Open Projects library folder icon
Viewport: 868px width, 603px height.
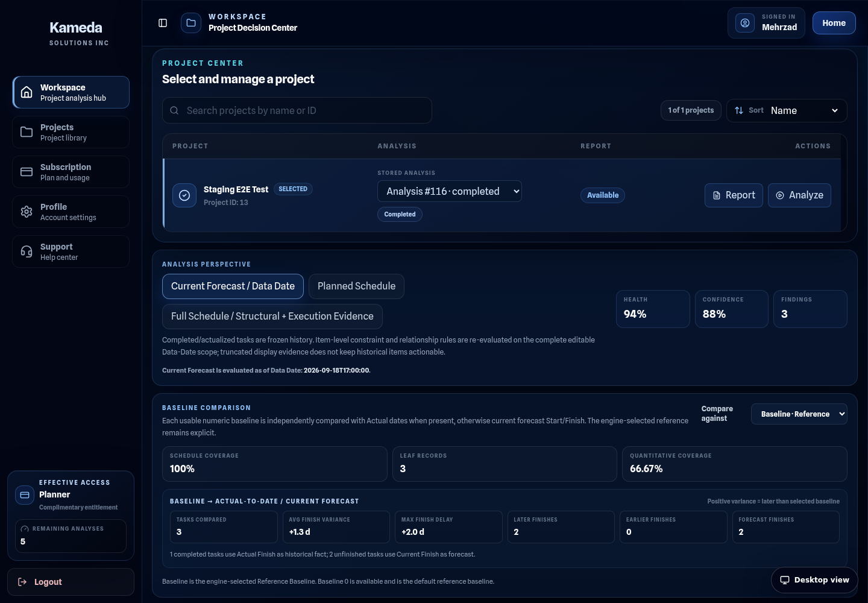pos(27,132)
